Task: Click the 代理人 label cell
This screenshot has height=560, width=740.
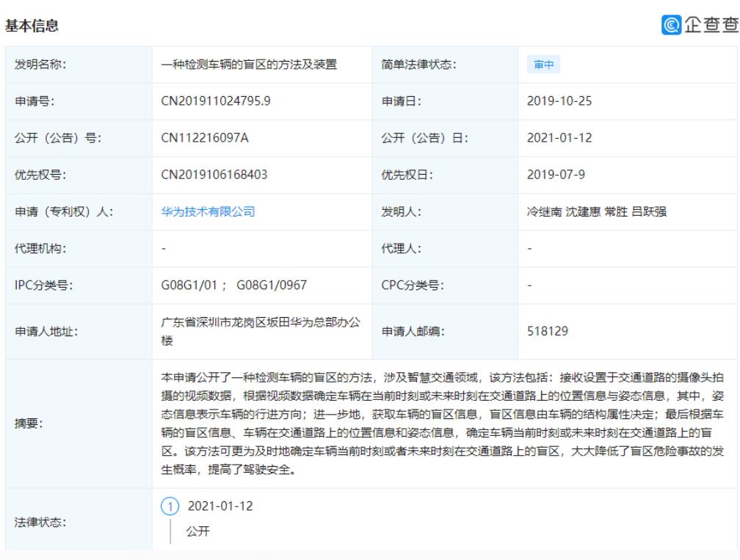Action: tap(445, 249)
